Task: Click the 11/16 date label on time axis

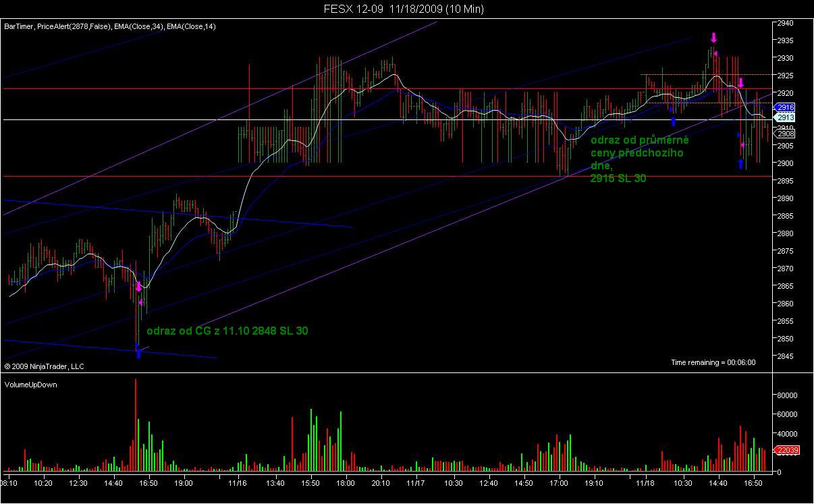Action: pyautogui.click(x=237, y=483)
